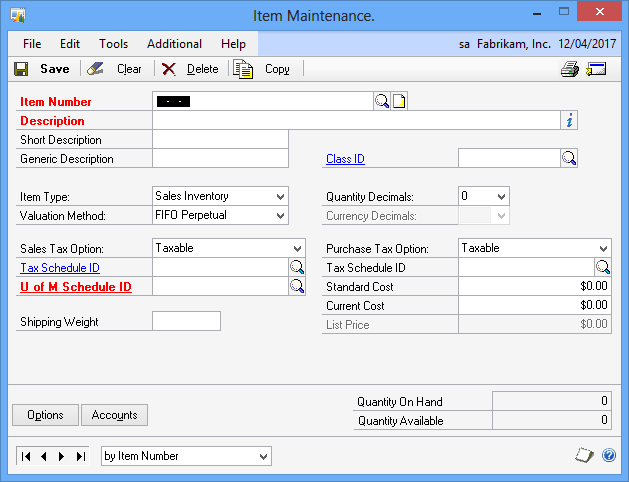Open the Item Number note icon
Screen dimensions: 629x482
point(399,101)
